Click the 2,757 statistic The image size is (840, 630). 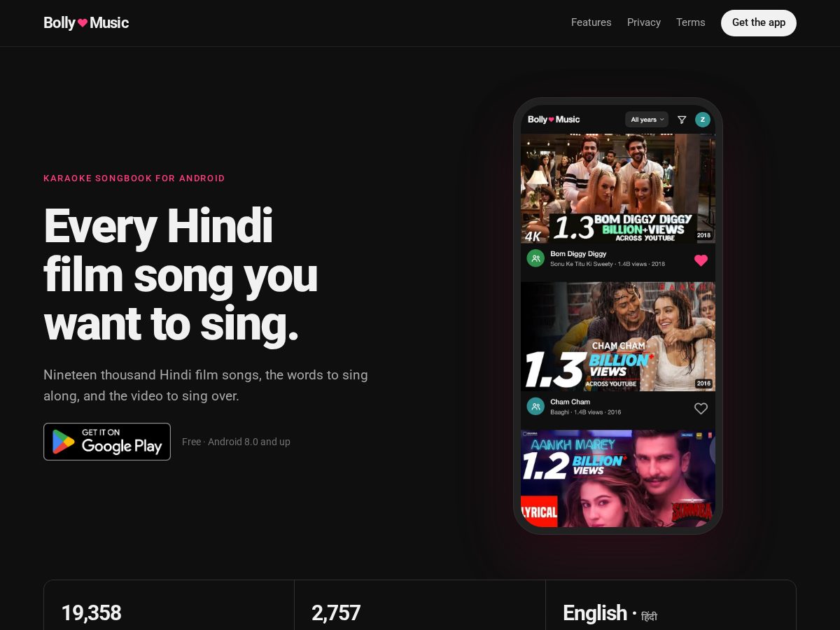pyautogui.click(x=336, y=613)
